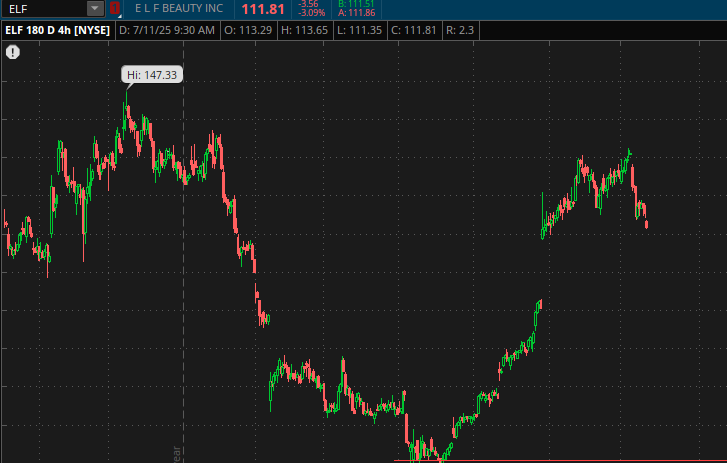727x463 pixels.
Task: Click the red number 1 link indicator
Action: tap(115, 8)
